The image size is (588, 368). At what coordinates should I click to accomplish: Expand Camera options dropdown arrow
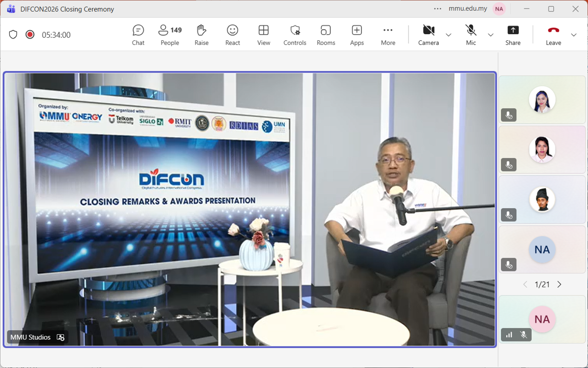point(448,35)
